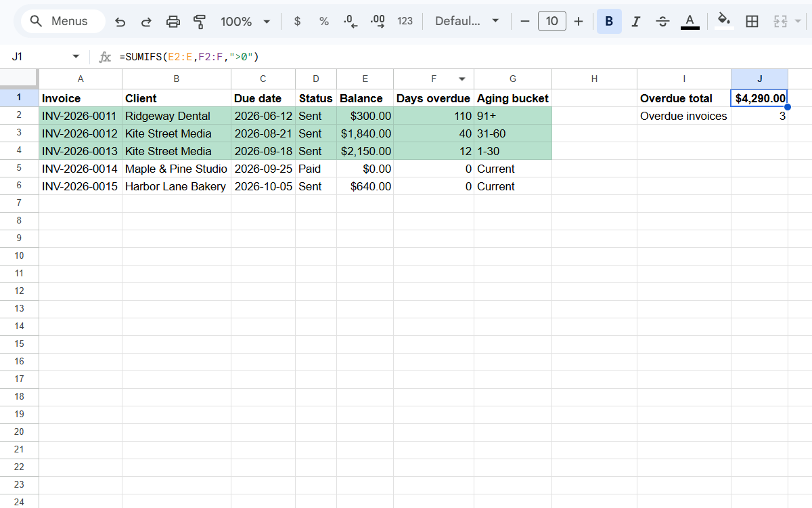The width and height of the screenshot is (812, 508).
Task: Select the $4,290.00 cell
Action: pyautogui.click(x=759, y=98)
